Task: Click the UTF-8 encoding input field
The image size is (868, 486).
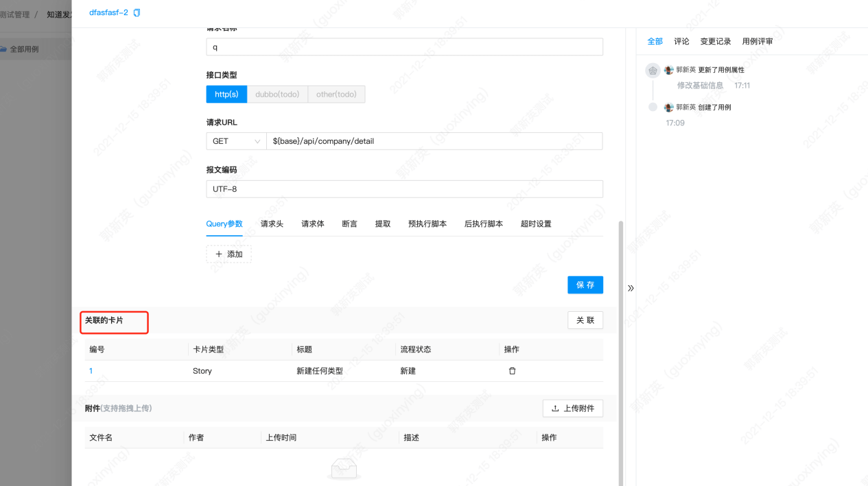Action: 404,189
